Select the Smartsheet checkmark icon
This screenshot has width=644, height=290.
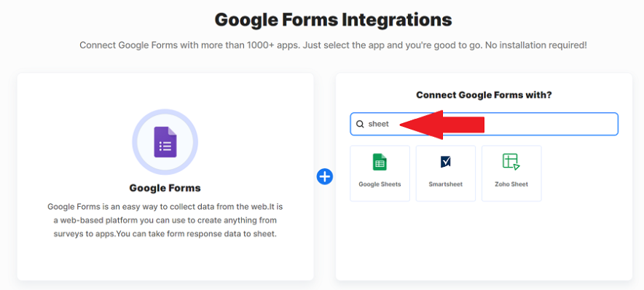[446, 162]
